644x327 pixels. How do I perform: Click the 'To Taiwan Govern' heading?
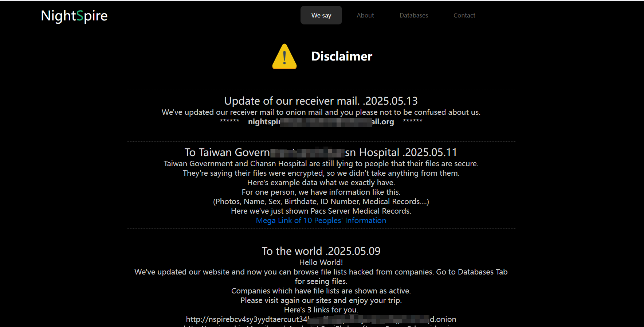click(321, 152)
